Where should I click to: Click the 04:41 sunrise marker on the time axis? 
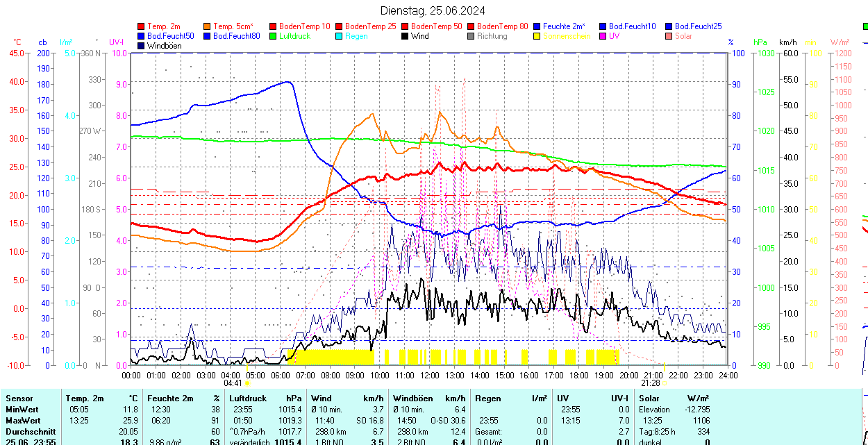(233, 383)
